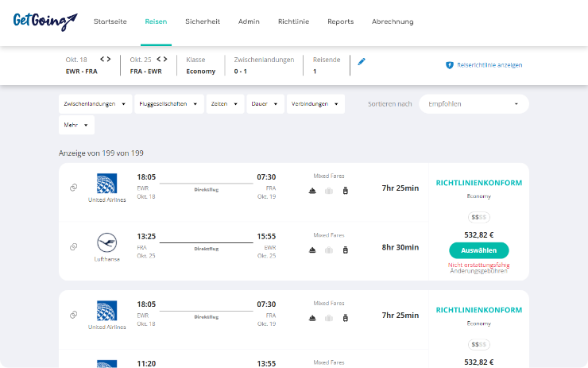Click the Lufthansa crane logo
Image resolution: width=588 pixels, height=368 pixels.
(107, 242)
